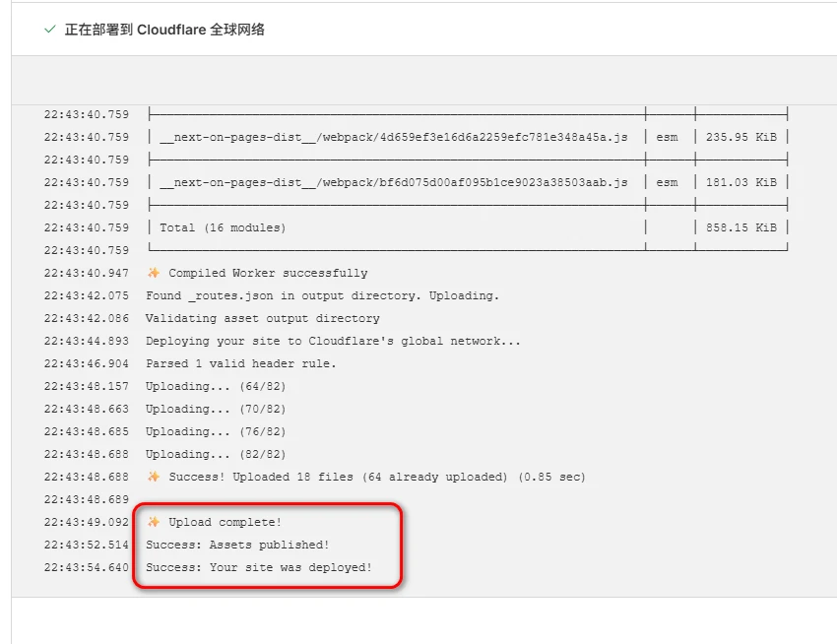This screenshot has width=837, height=644.
Task: Click "Deploying your site to Cloudflare's global network..." line
Action: (x=333, y=341)
